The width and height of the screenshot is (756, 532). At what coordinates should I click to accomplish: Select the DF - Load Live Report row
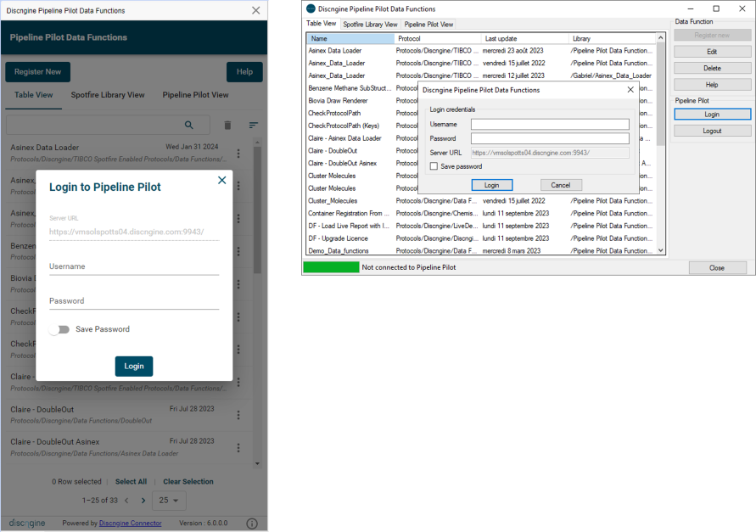coord(481,227)
